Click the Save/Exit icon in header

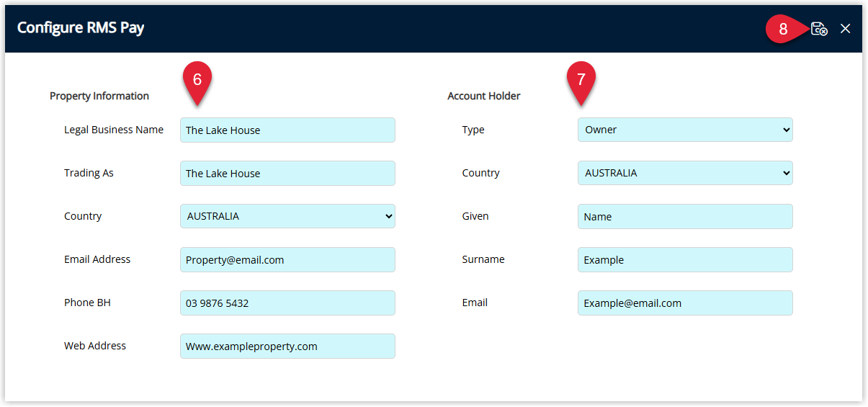(819, 29)
